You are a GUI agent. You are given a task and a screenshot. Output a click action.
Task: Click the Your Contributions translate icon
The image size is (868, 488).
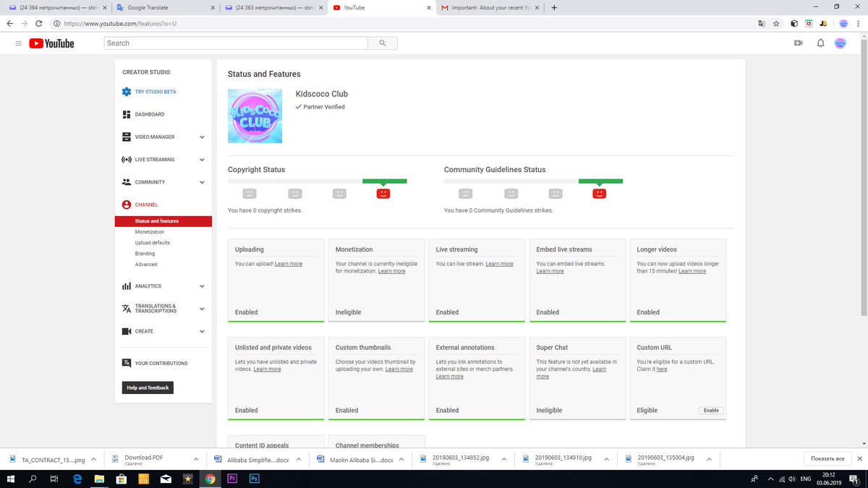click(127, 363)
